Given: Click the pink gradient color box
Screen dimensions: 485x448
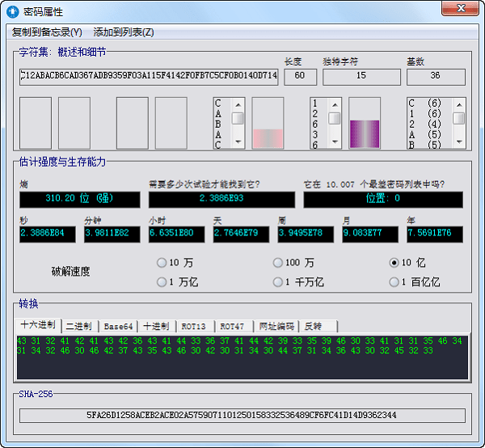Looking at the screenshot, I should pyautogui.click(x=268, y=124).
